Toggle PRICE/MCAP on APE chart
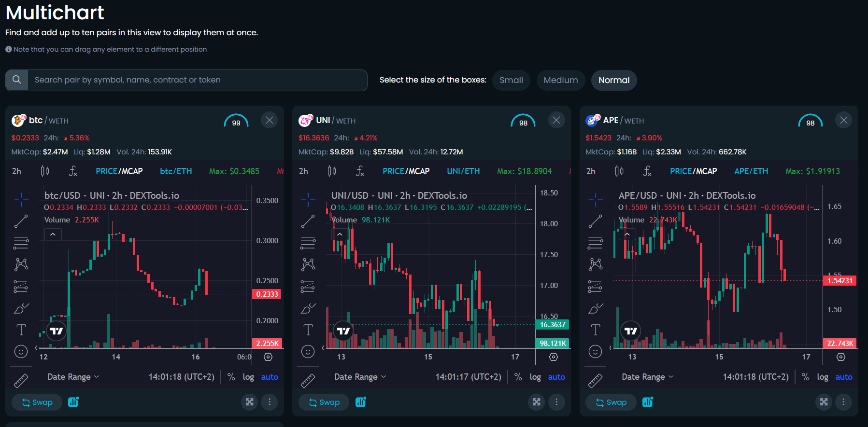Screen dimensions: 868x427 pyautogui.click(x=694, y=171)
